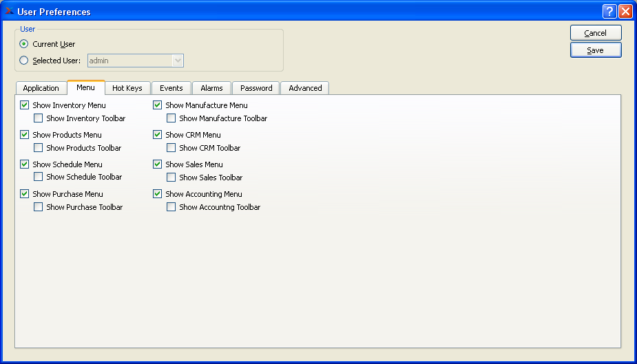
Task: Go to the Events tab
Action: [171, 88]
